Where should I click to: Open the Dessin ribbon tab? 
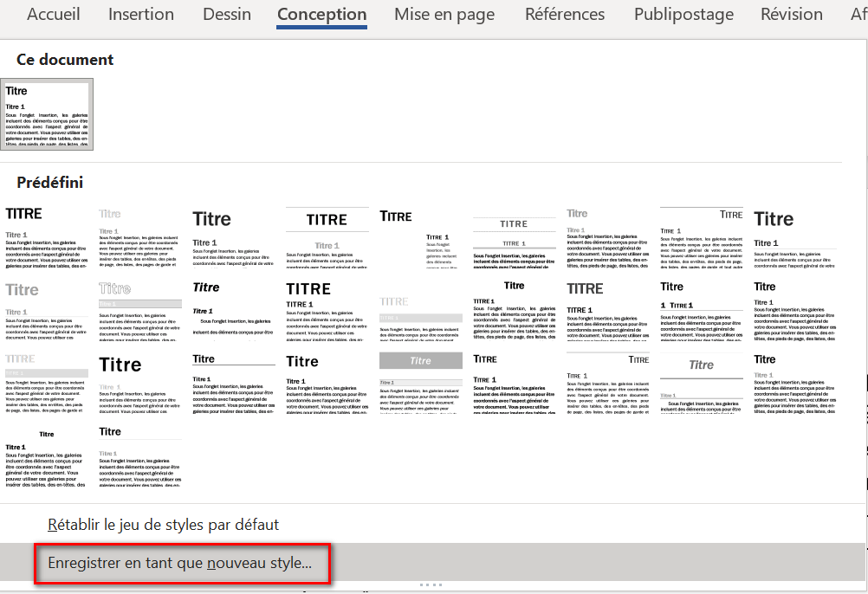click(227, 15)
